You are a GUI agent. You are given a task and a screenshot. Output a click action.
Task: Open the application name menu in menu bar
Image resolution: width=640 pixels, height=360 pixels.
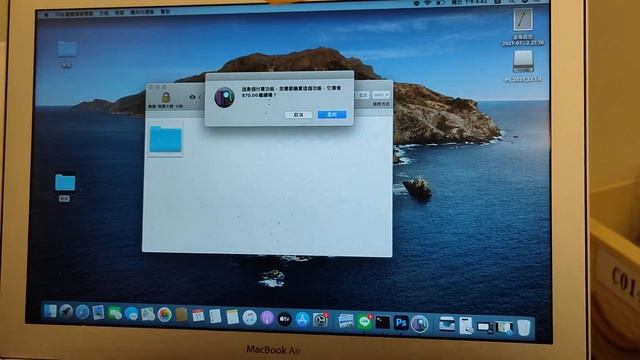(74, 13)
